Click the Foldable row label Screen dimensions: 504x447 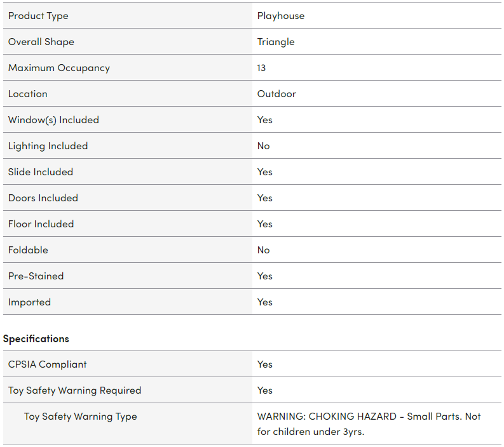tap(28, 250)
